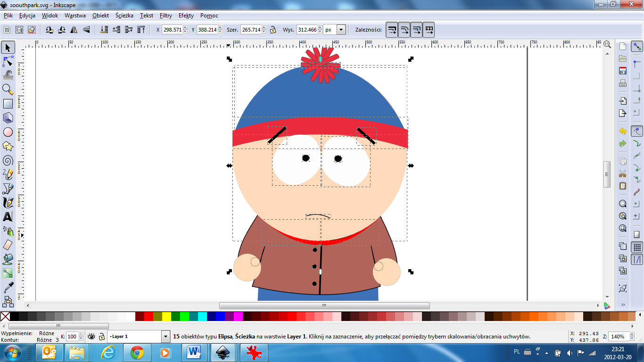This screenshot has height=362, width=644.
Task: Select the Paint Bucket tool
Action: pyautogui.click(x=8, y=259)
